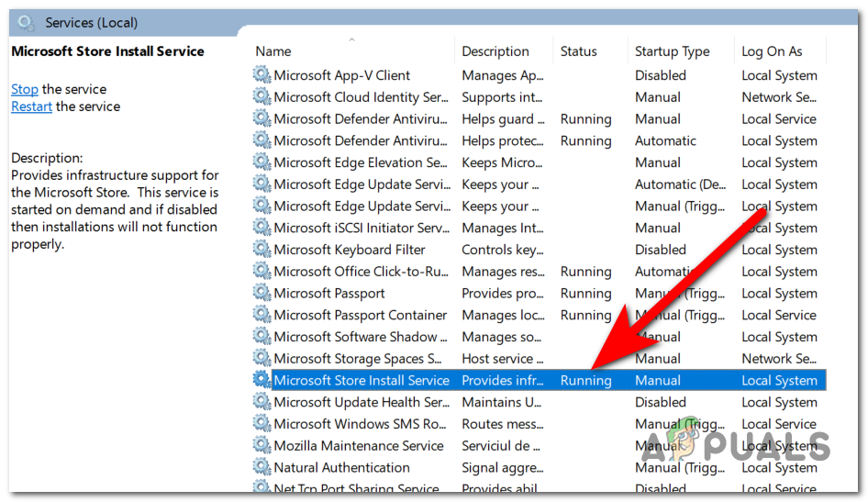This screenshot has height=502, width=868.
Task: Select the Microsoft Update Health Service row
Action: click(x=360, y=403)
